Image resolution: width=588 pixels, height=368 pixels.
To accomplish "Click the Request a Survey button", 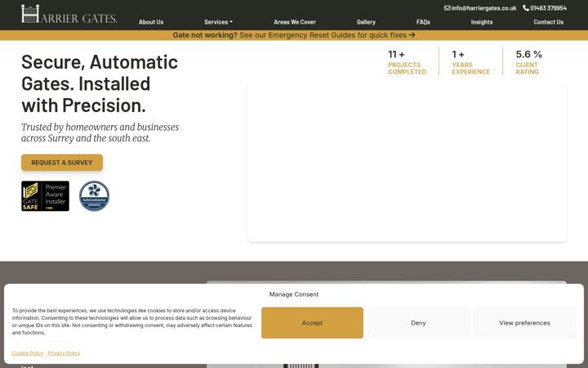I will (62, 163).
